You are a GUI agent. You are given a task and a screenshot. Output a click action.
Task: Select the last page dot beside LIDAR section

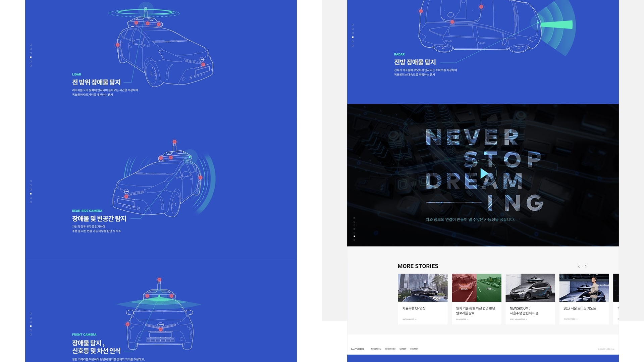pyautogui.click(x=31, y=66)
